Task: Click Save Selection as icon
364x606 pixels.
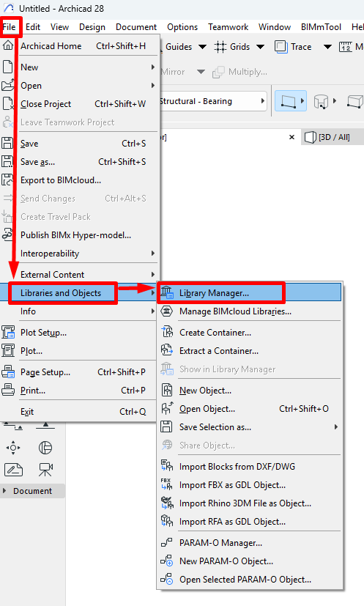Action: click(x=166, y=426)
